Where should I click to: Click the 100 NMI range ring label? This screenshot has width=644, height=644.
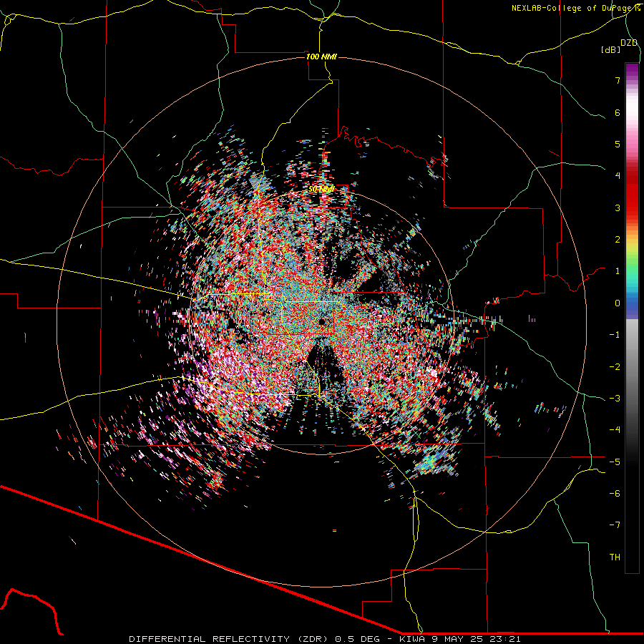(321, 57)
